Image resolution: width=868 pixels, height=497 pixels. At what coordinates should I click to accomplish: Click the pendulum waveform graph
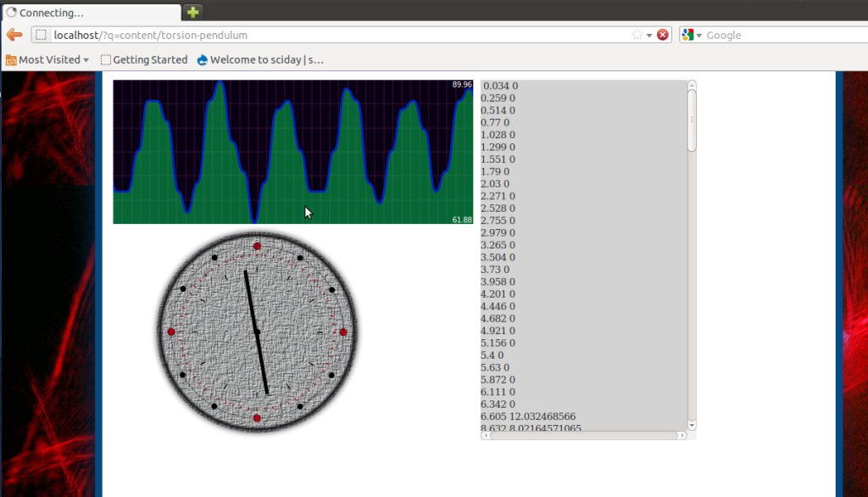[x=292, y=152]
